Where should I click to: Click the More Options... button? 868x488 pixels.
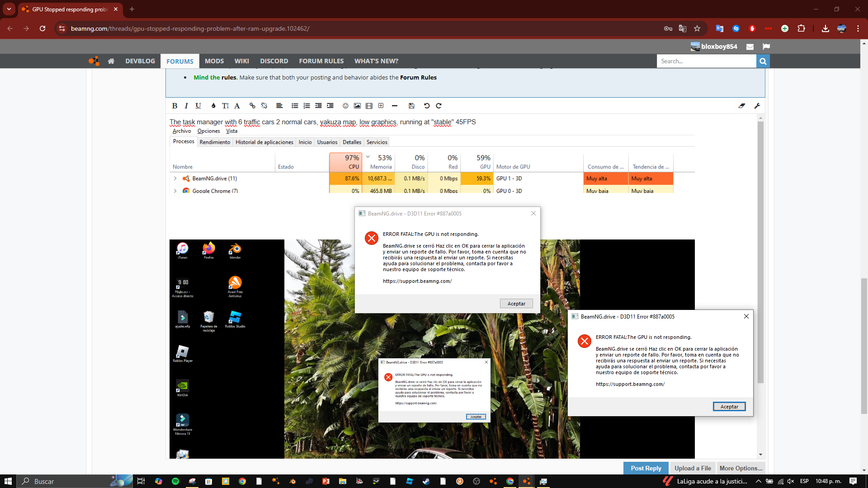741,468
